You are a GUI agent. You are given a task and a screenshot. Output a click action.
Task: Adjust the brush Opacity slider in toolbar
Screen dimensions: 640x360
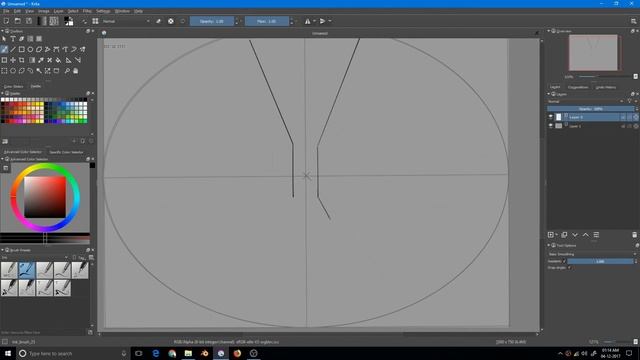click(212, 21)
